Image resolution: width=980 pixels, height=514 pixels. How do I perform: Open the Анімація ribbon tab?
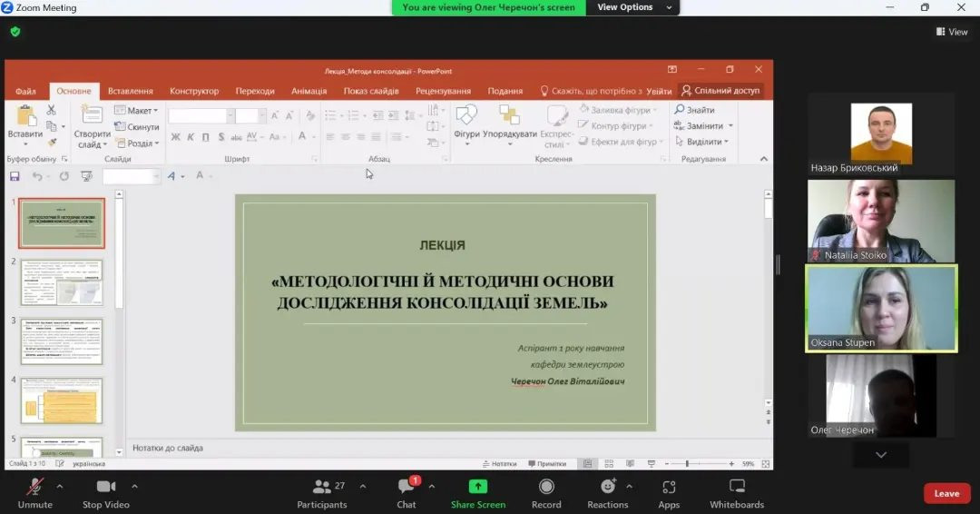[309, 91]
